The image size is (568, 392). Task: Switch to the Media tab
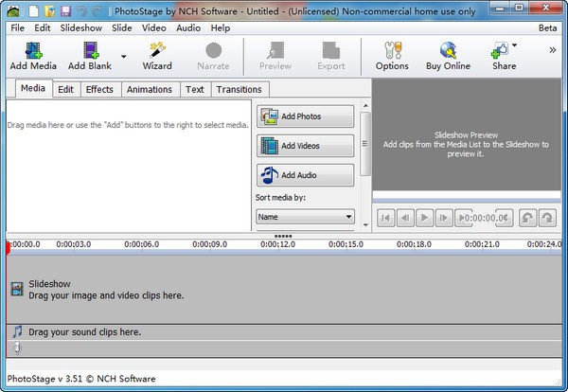[33, 88]
